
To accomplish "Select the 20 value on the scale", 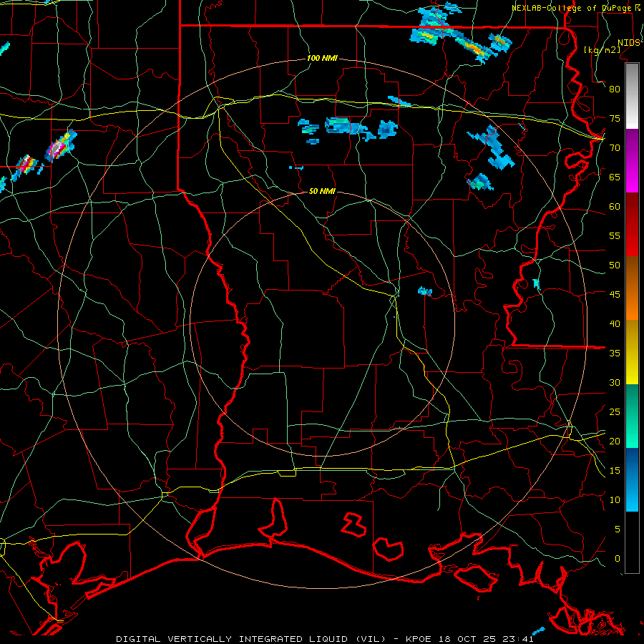I will click(615, 441).
